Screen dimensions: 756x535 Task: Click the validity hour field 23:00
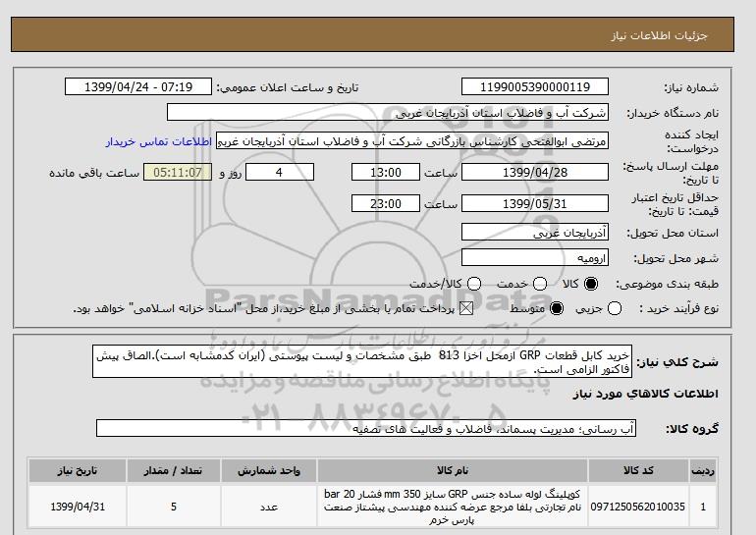pos(386,203)
